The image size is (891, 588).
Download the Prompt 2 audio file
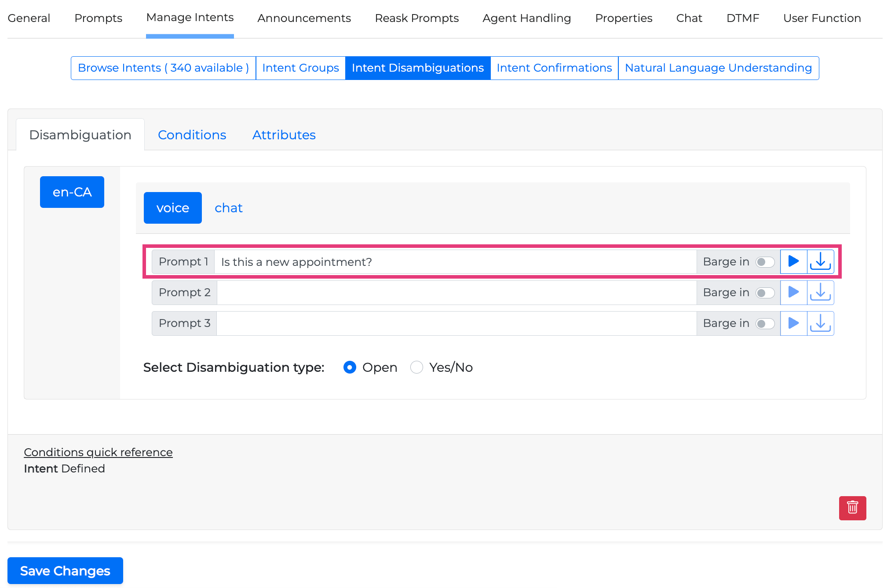[x=820, y=292]
